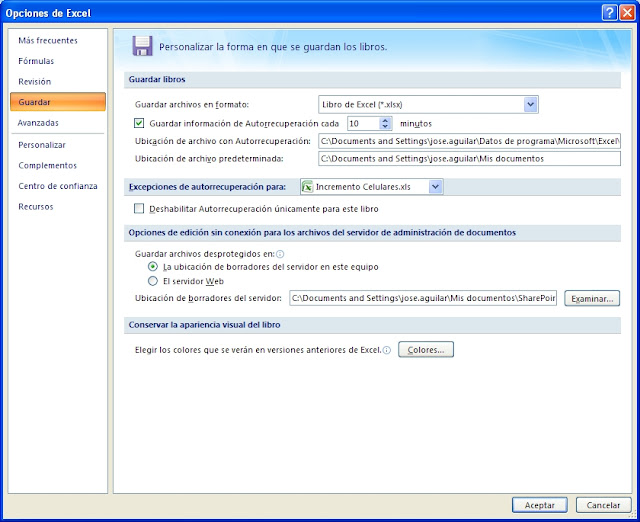This screenshot has height=522, width=640.
Task: Click the minutos label
Action: (x=416, y=124)
